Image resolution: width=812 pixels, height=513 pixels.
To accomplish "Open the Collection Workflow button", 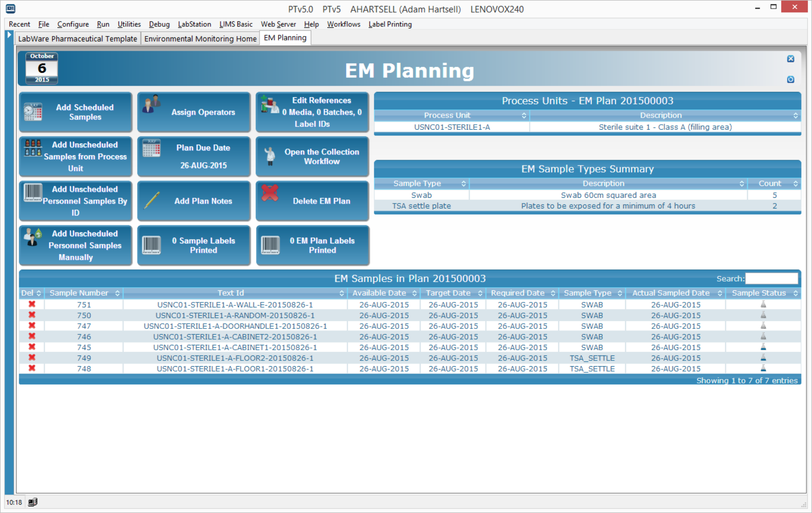I will 312,157.
